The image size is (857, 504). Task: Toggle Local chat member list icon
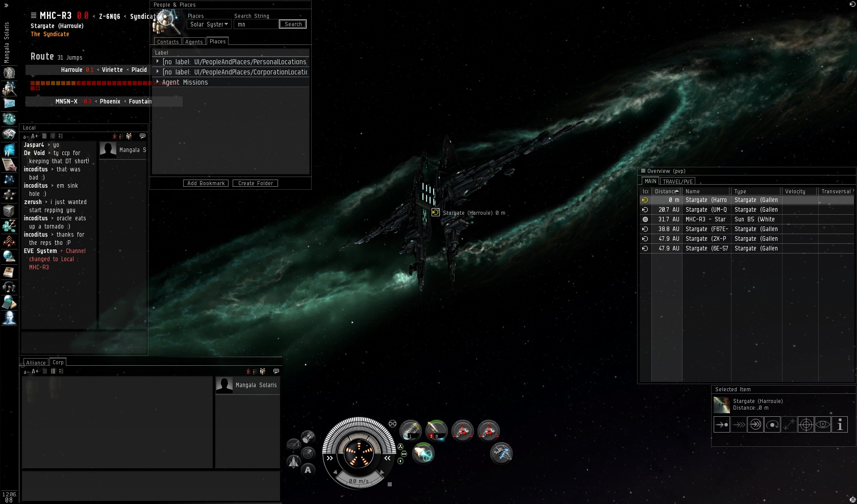coord(129,136)
